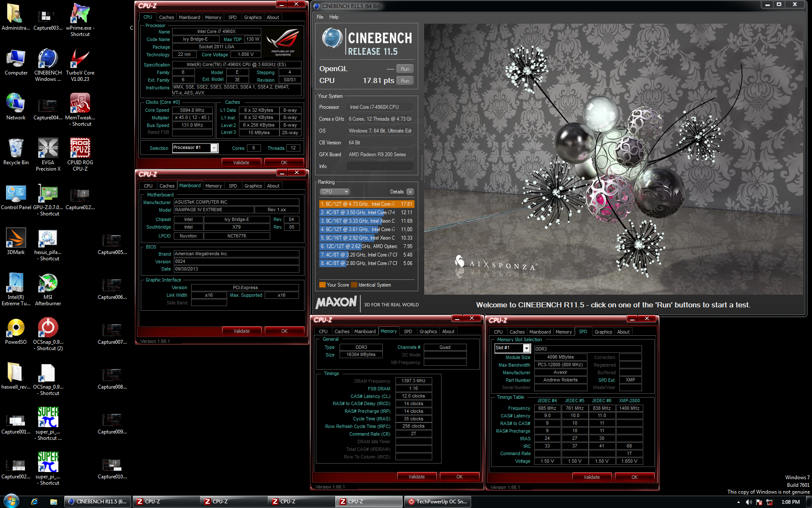
Task: Click OK in the SPD CPU-Z window
Action: click(634, 477)
